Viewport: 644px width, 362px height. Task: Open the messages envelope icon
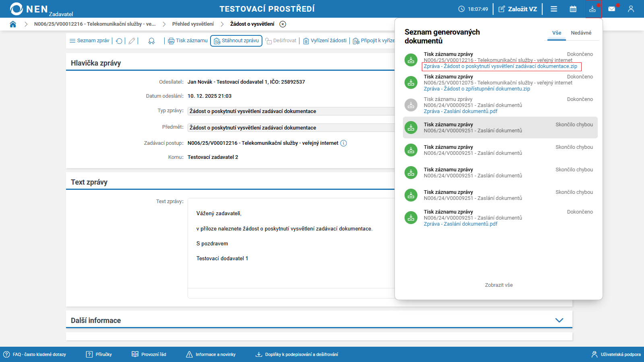click(x=611, y=9)
